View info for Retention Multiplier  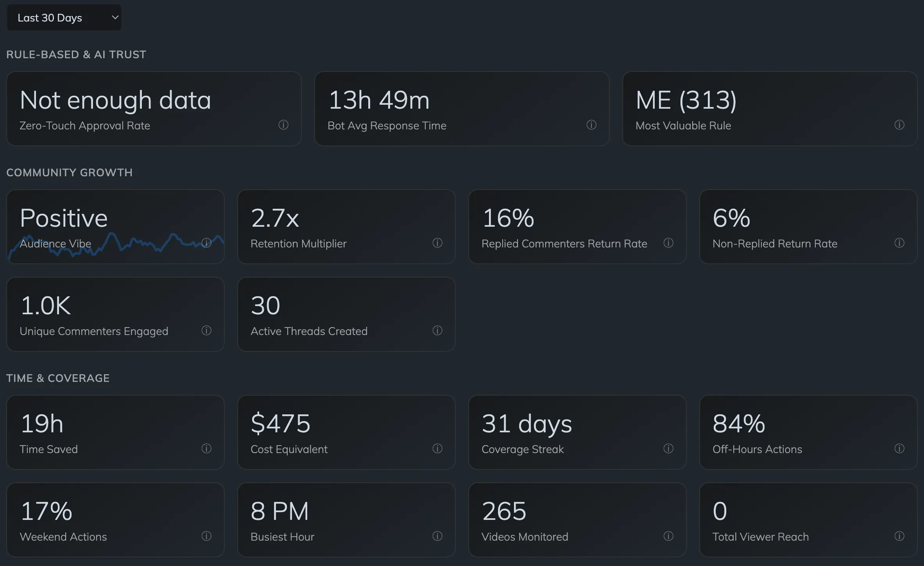tap(437, 243)
